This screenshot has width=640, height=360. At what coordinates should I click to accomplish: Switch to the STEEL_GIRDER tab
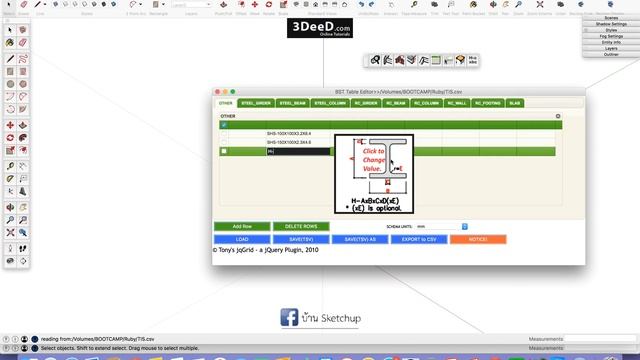coord(256,103)
